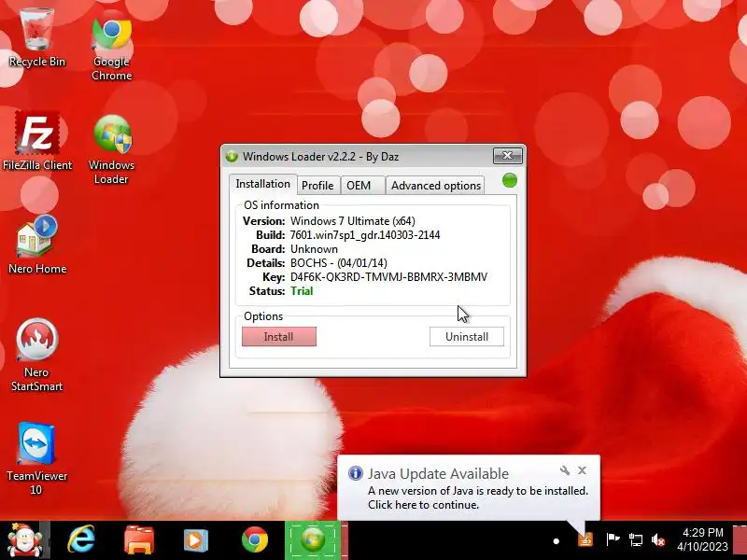Viewport: 747px width, 560px height.
Task: Launch Chrome from the taskbar
Action: (254, 540)
